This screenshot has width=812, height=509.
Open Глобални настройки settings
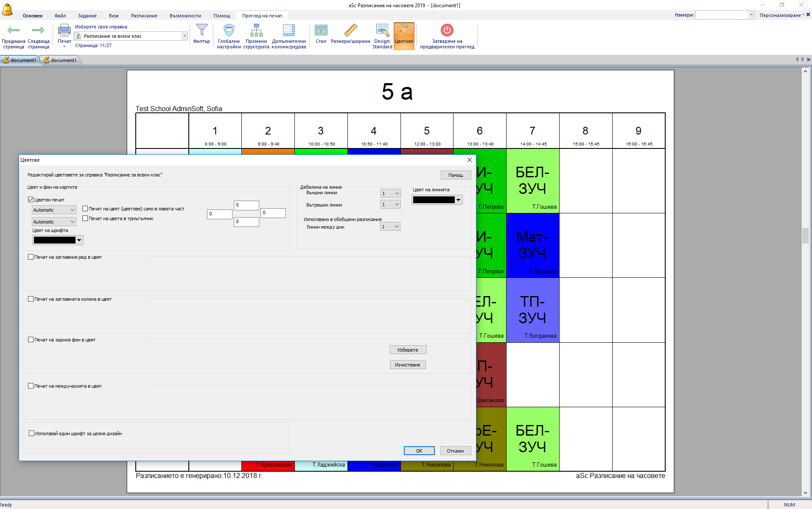pyautogui.click(x=229, y=31)
